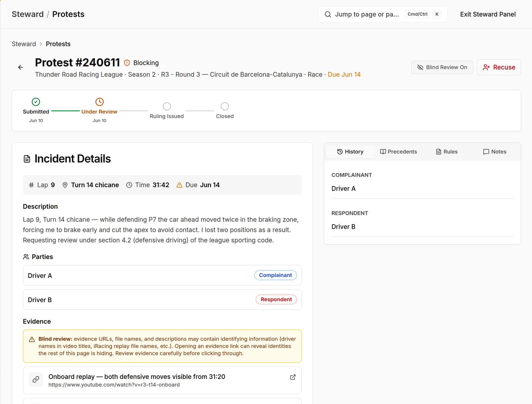Open the Notes tab
The height and width of the screenshot is (404, 532).
(494, 152)
